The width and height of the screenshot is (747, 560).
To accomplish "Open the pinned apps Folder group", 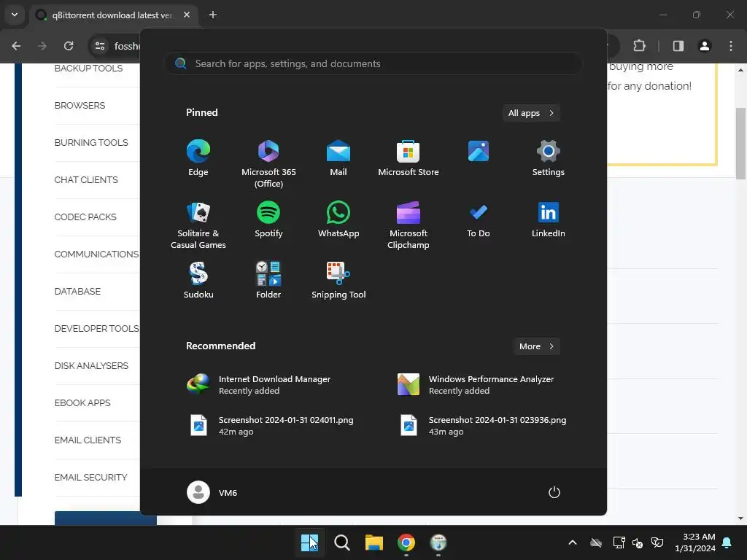I will point(268,280).
